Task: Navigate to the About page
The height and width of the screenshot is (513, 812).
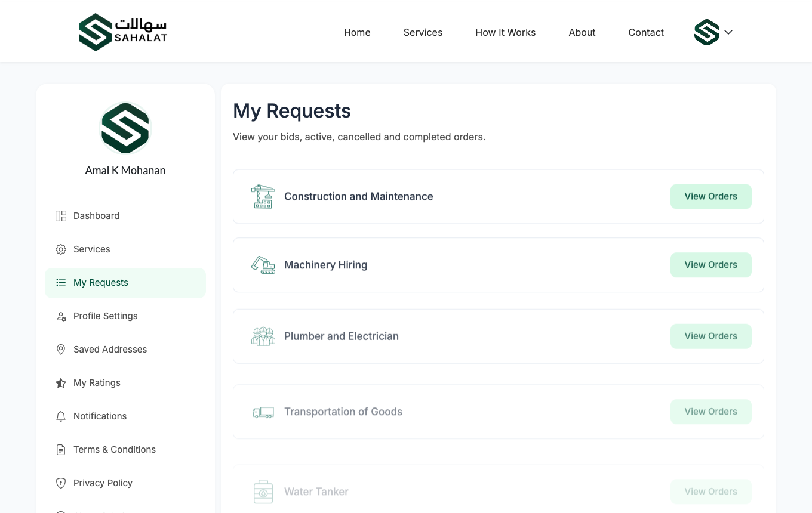Action: (582, 32)
